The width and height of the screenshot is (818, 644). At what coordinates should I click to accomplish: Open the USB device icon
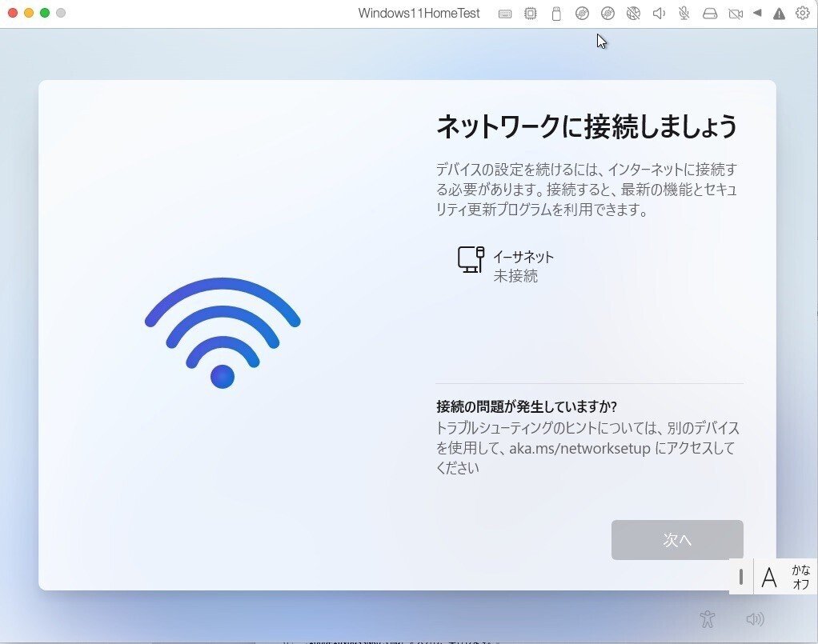coord(556,14)
